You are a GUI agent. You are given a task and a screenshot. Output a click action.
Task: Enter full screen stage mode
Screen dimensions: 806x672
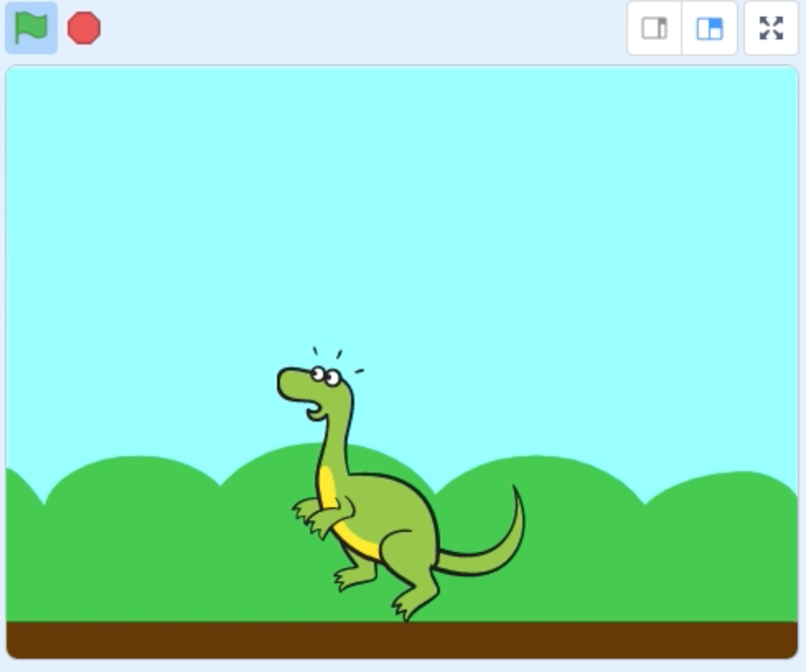[771, 29]
